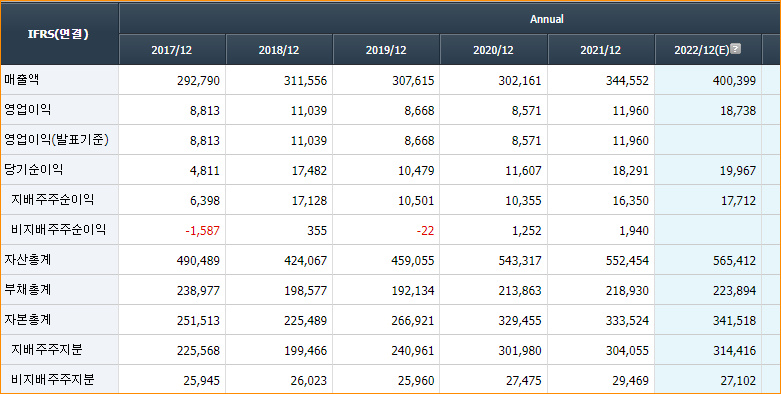
Task: Select 매출액 value 302,161
Action: pos(520,81)
